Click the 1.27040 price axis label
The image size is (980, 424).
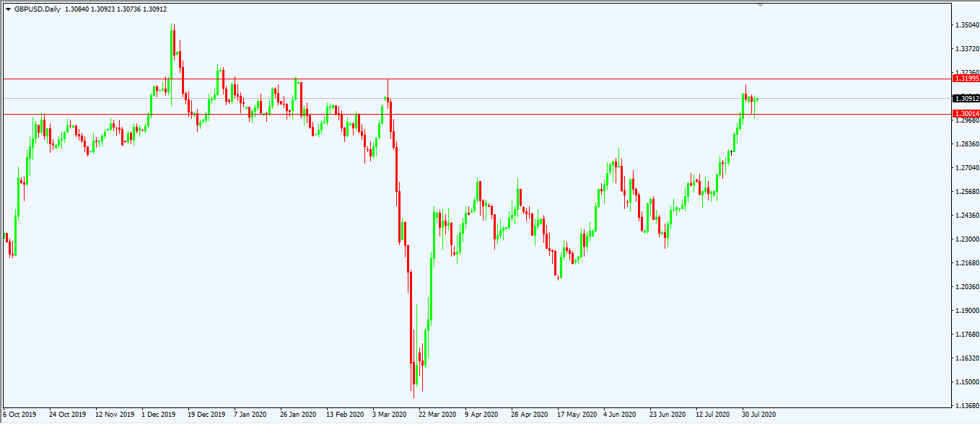tap(967, 168)
